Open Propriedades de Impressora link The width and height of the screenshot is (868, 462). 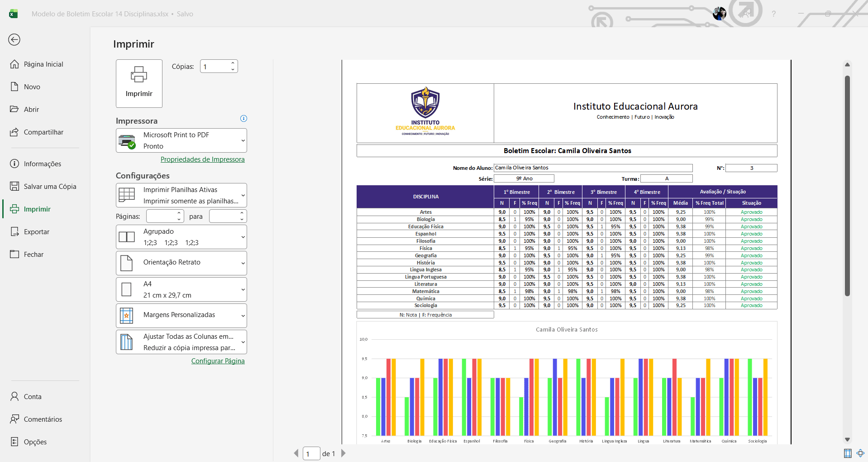[x=202, y=159]
